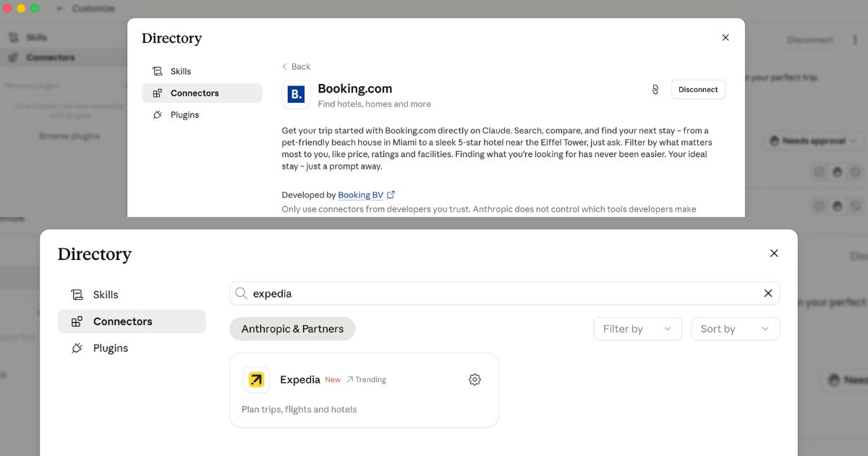Click the dimmed Disconnect button in the Customize window
The image size is (868, 456).
[810, 40]
